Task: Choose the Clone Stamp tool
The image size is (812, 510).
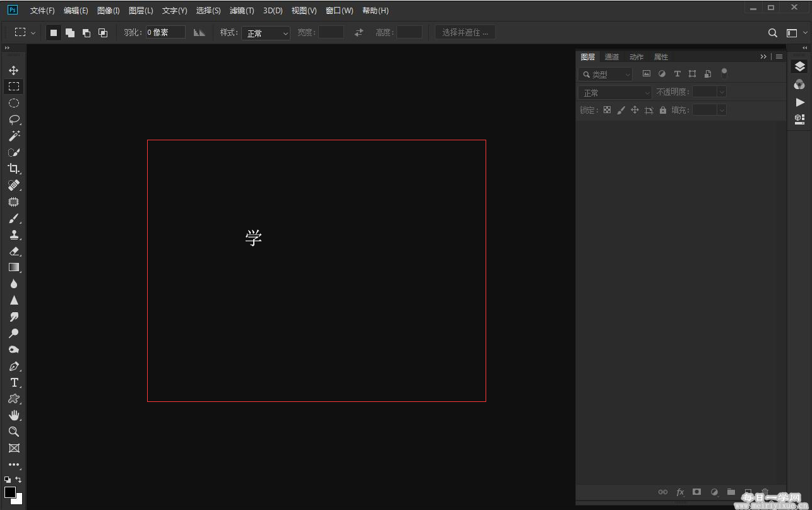Action: [13, 235]
